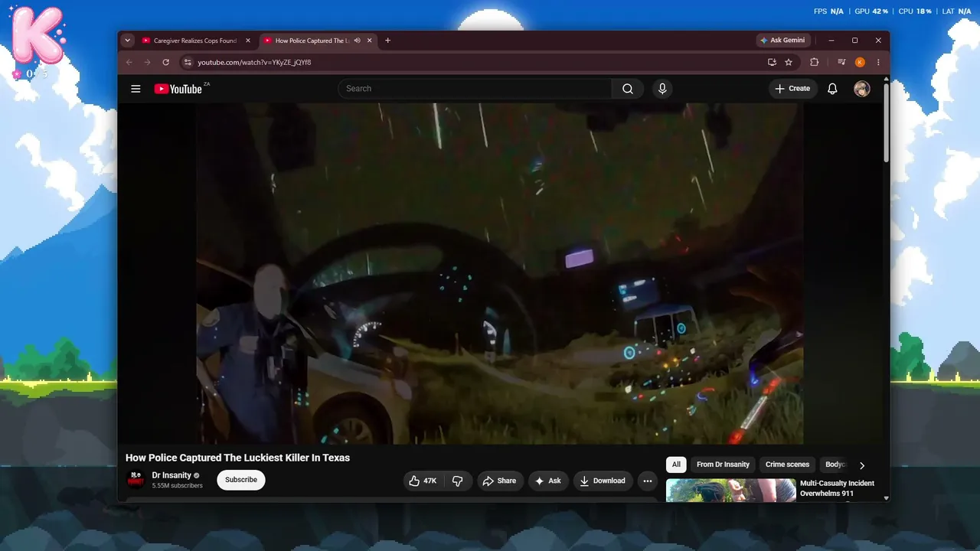Image resolution: width=980 pixels, height=551 pixels.
Task: Select the 'All' filter chip
Action: [x=676, y=465]
